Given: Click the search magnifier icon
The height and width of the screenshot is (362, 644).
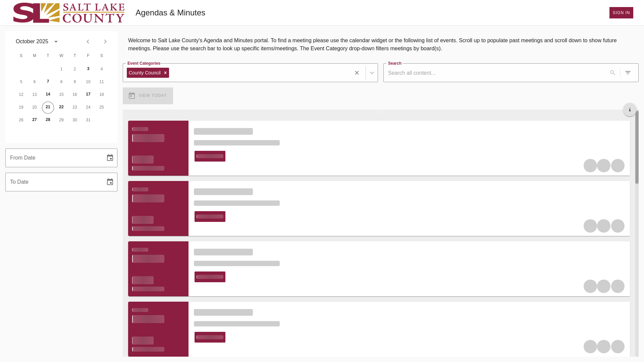Looking at the screenshot, I should pyautogui.click(x=612, y=73).
